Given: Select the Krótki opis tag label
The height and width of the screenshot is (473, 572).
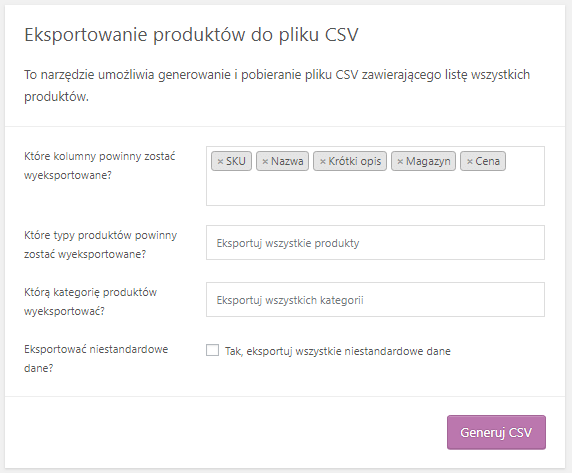Looking at the screenshot, I should point(355,161).
